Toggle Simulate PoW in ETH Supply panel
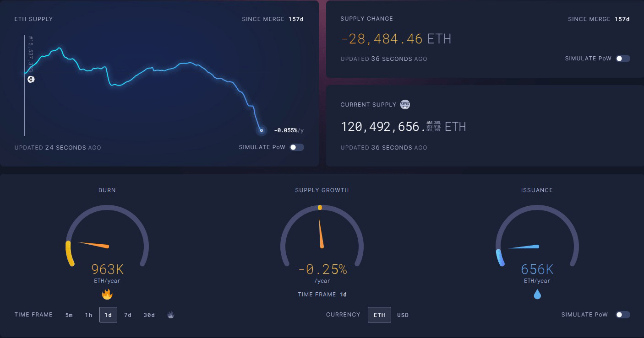644x338 pixels. [297, 147]
